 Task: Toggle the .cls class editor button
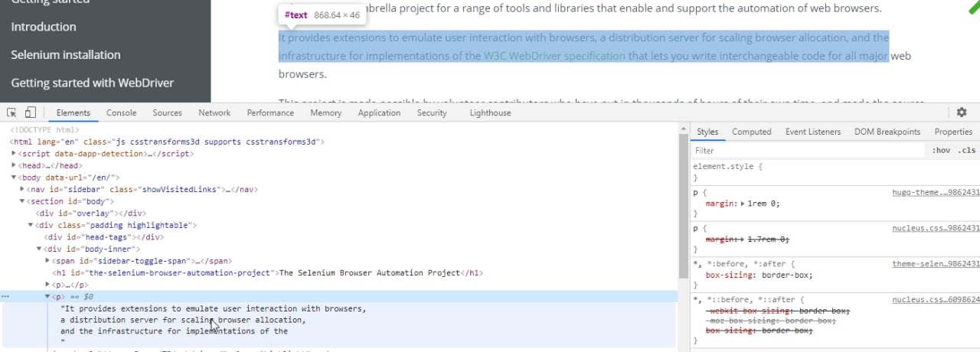[967, 151]
